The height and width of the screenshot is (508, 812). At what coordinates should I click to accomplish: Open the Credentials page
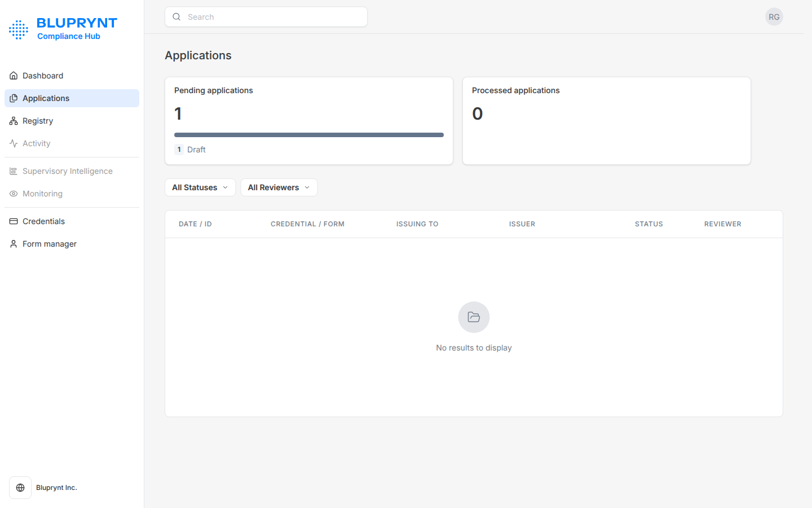click(x=72, y=221)
